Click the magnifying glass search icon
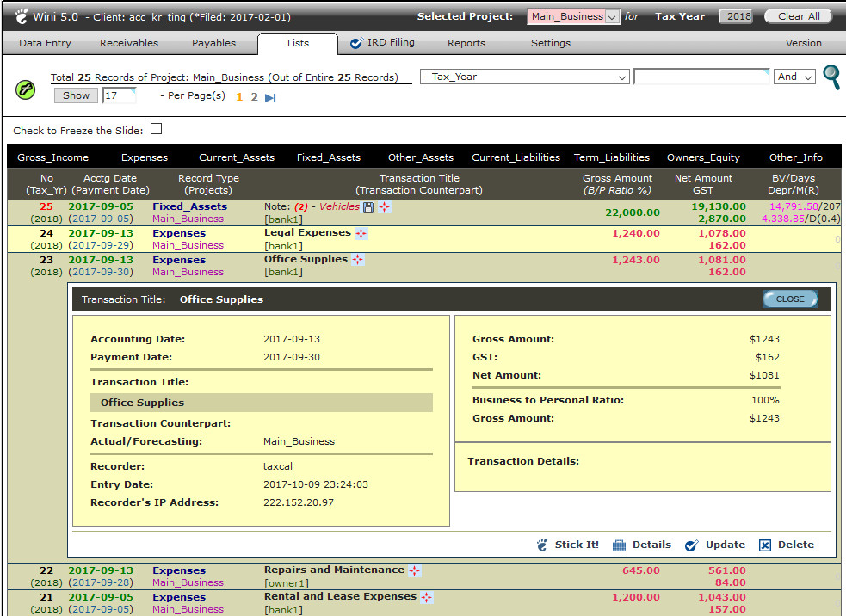This screenshot has height=616, width=846. pos(831,77)
